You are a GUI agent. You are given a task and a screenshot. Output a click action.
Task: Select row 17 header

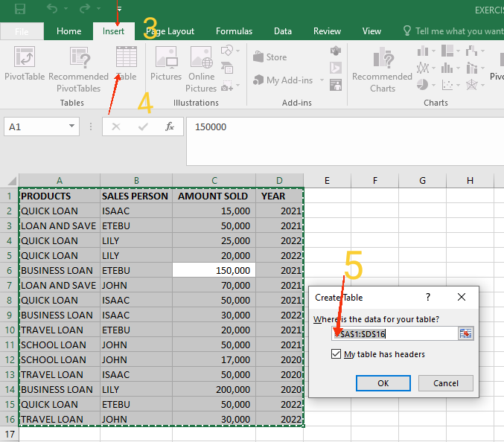(x=10, y=434)
